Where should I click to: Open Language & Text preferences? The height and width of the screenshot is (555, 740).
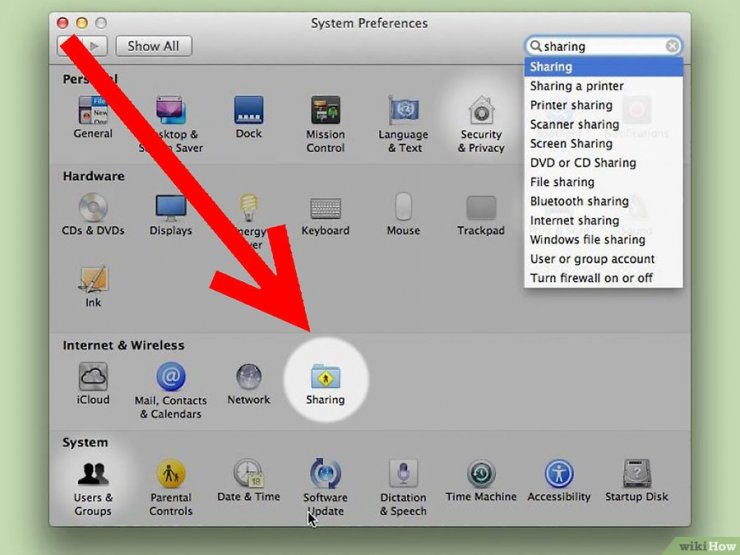pos(404,111)
